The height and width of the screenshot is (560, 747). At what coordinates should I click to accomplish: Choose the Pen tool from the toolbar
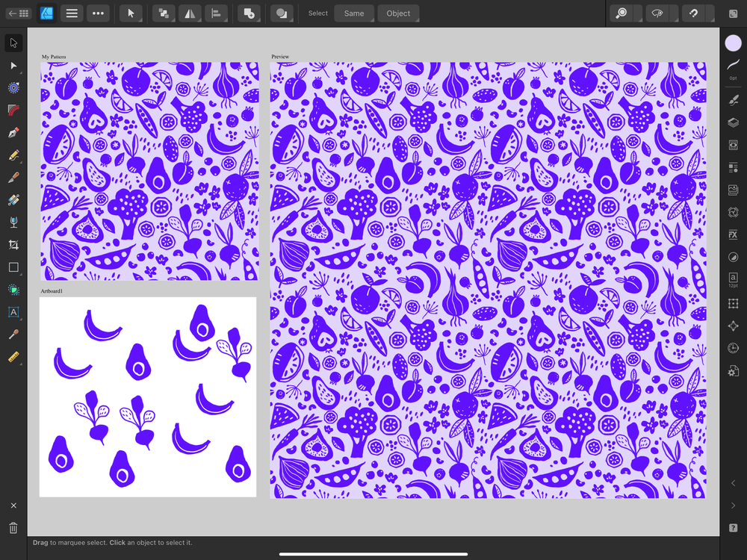click(x=13, y=133)
